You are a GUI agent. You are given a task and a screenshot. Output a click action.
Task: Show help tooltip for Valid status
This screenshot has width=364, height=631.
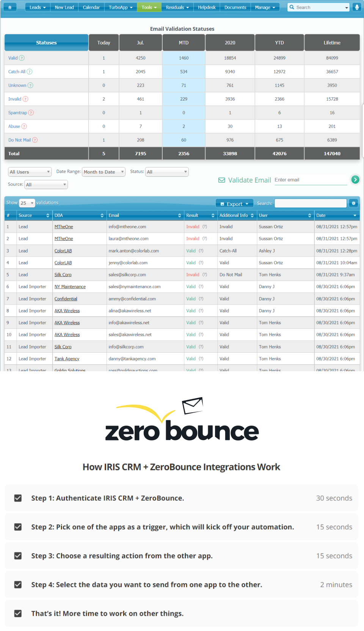tap(22, 58)
